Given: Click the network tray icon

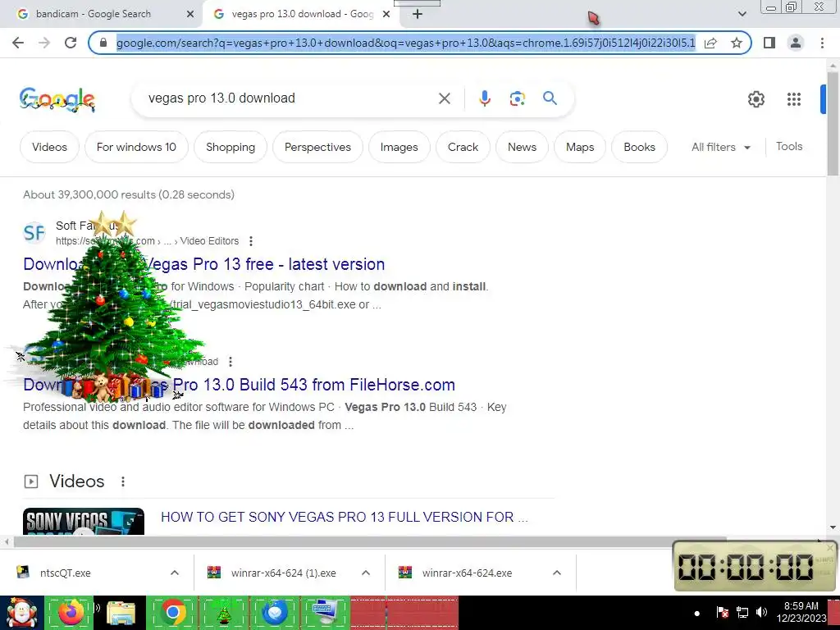Looking at the screenshot, I should click(x=742, y=612).
